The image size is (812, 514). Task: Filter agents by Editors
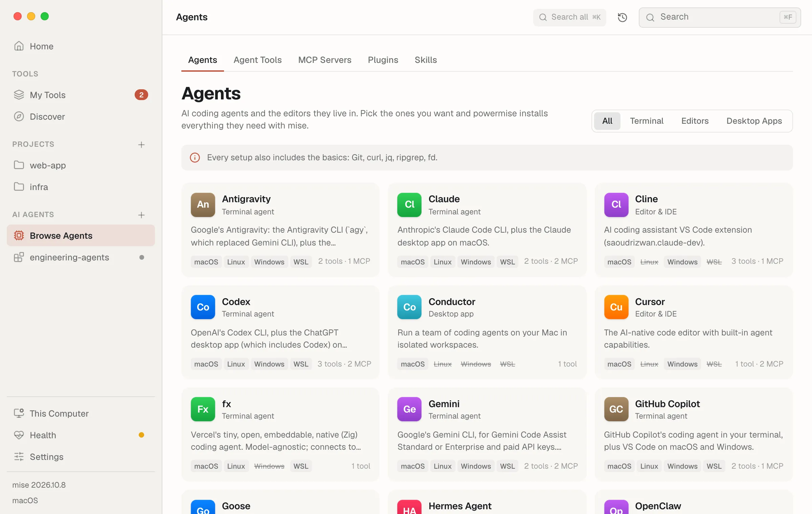695,121
